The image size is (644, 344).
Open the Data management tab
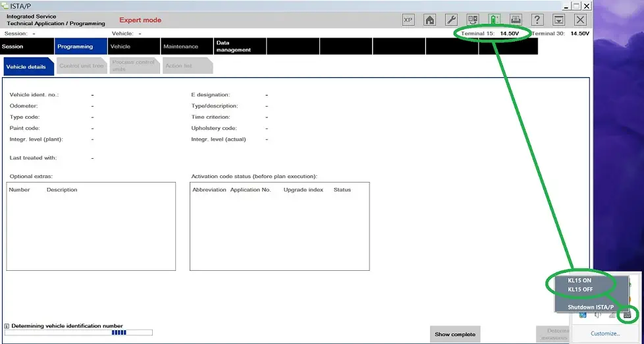pyautogui.click(x=240, y=46)
